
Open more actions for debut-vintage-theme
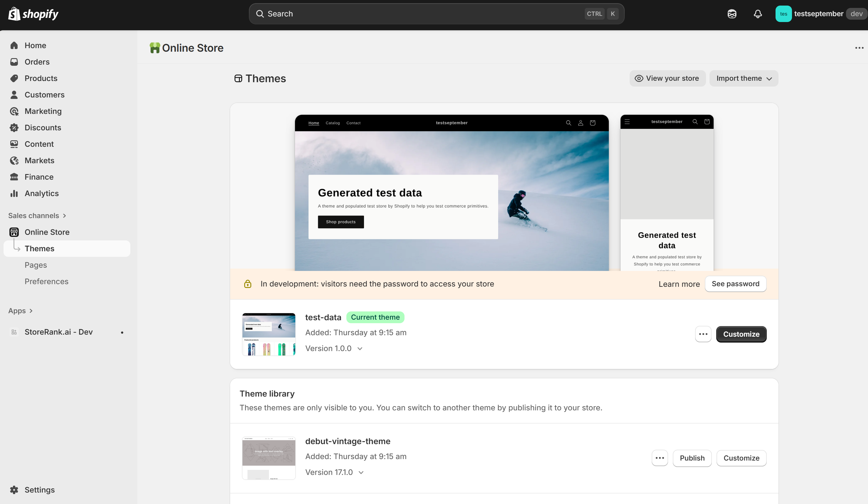tap(660, 458)
